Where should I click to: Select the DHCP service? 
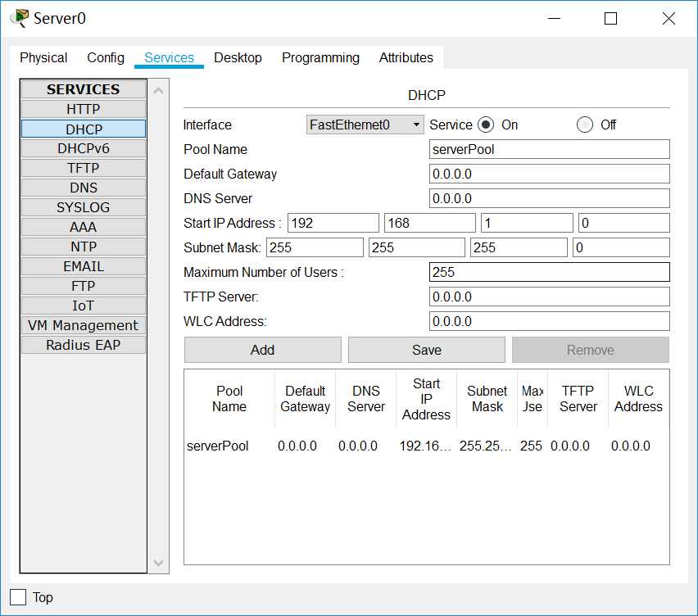click(84, 129)
